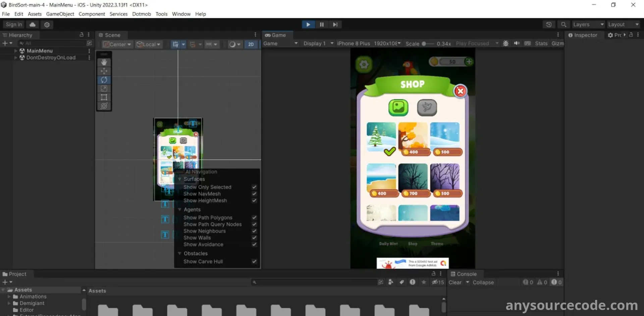The height and width of the screenshot is (316, 644).
Task: Open the Layout dropdown
Action: pos(623,24)
